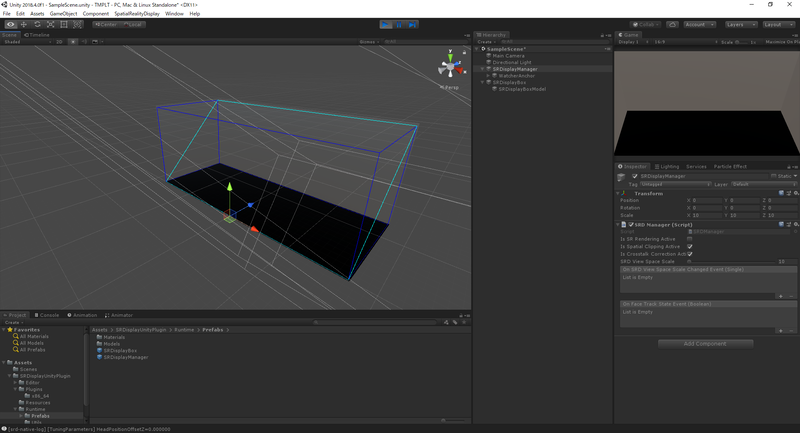
Task: Enable Is SR Rendering Active checkbox
Action: click(690, 239)
